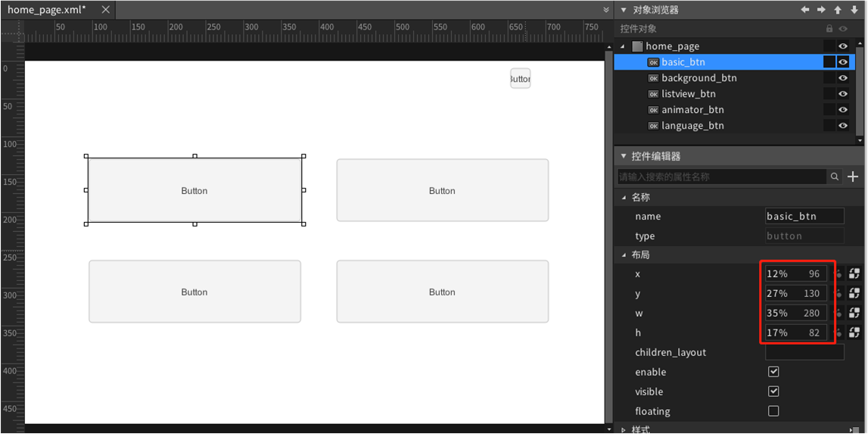The image size is (868, 434).
Task: Click the small dot icon beside the x value
Action: coord(838,274)
